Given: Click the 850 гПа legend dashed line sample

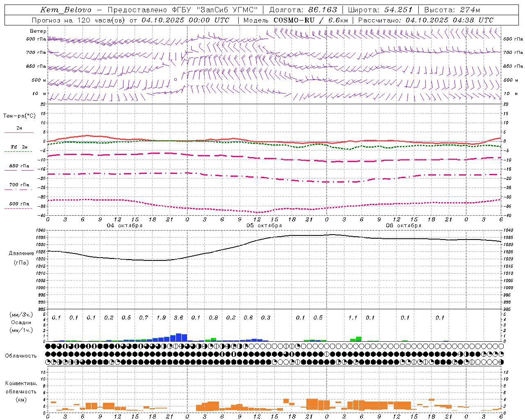Looking at the screenshot, I should point(19,170).
